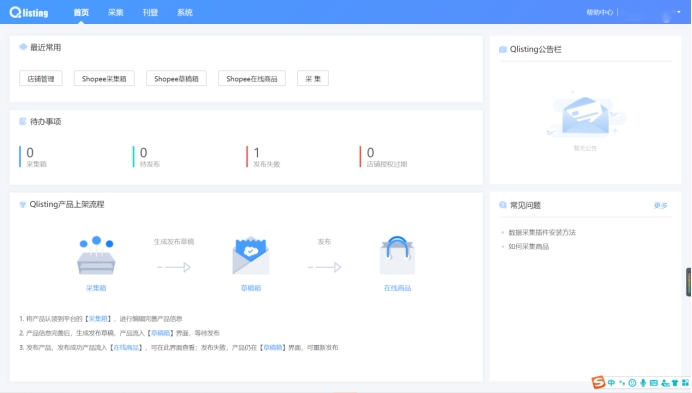Click the 店铺管理 shortcut button
Image resolution: width=692 pixels, height=393 pixels.
41,79
